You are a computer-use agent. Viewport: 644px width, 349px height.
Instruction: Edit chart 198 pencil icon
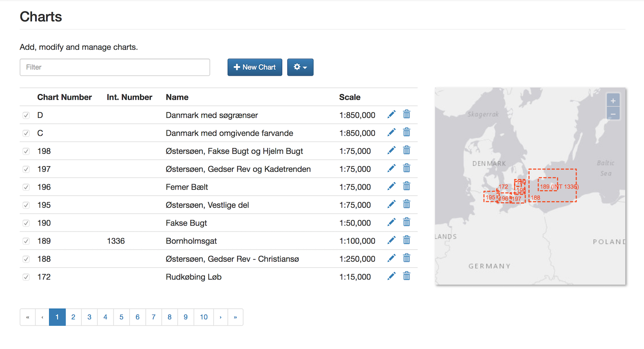pos(391,151)
